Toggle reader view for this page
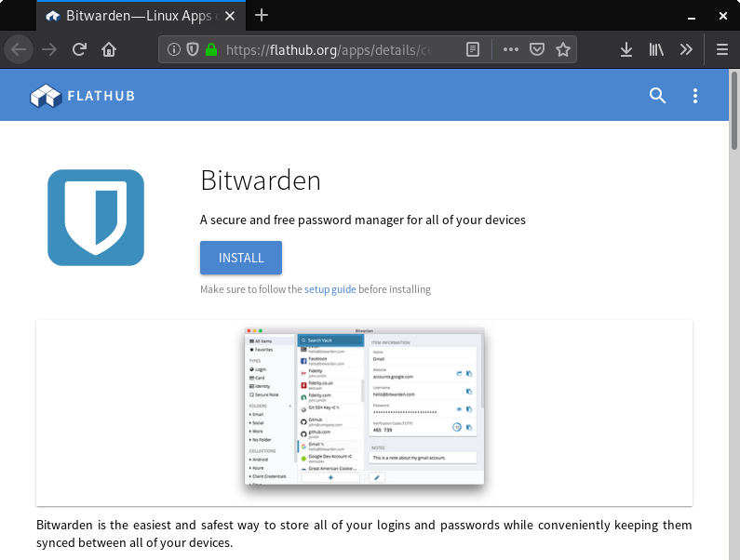 [474, 49]
